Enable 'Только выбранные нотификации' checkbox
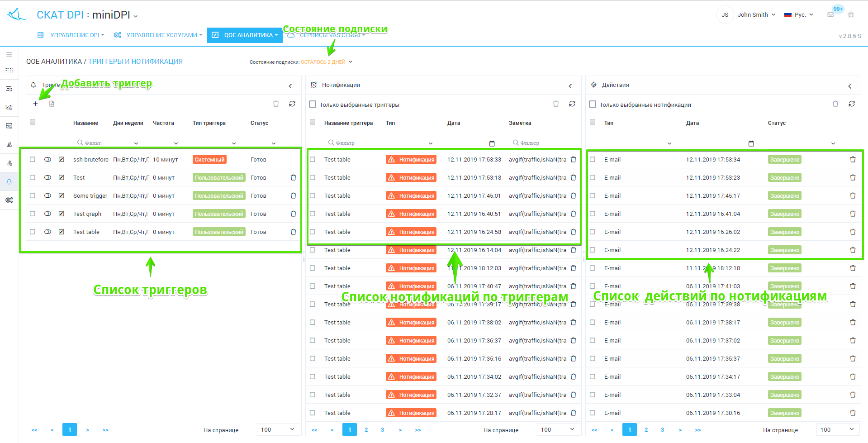Screen dimensions: 868x443 [593, 105]
